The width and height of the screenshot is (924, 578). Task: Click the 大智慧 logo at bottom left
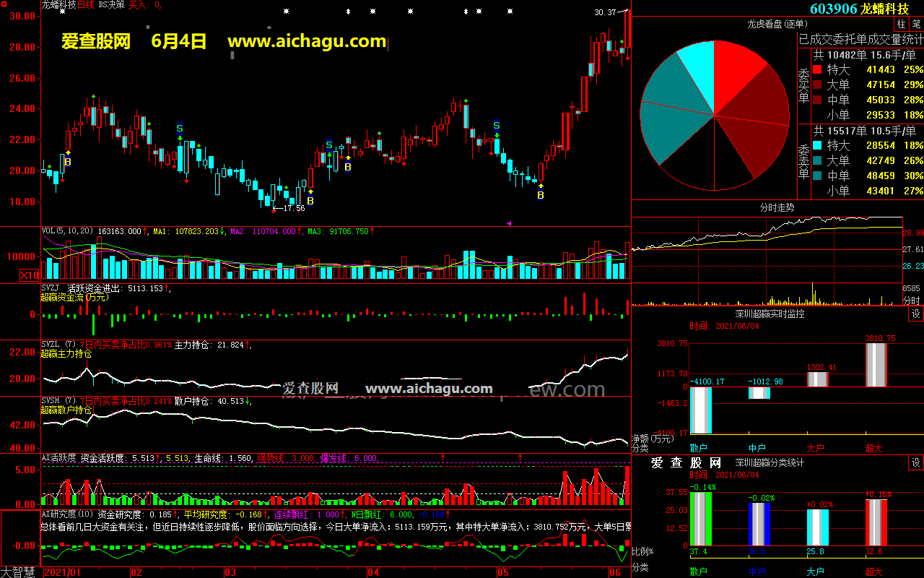pos(19,572)
